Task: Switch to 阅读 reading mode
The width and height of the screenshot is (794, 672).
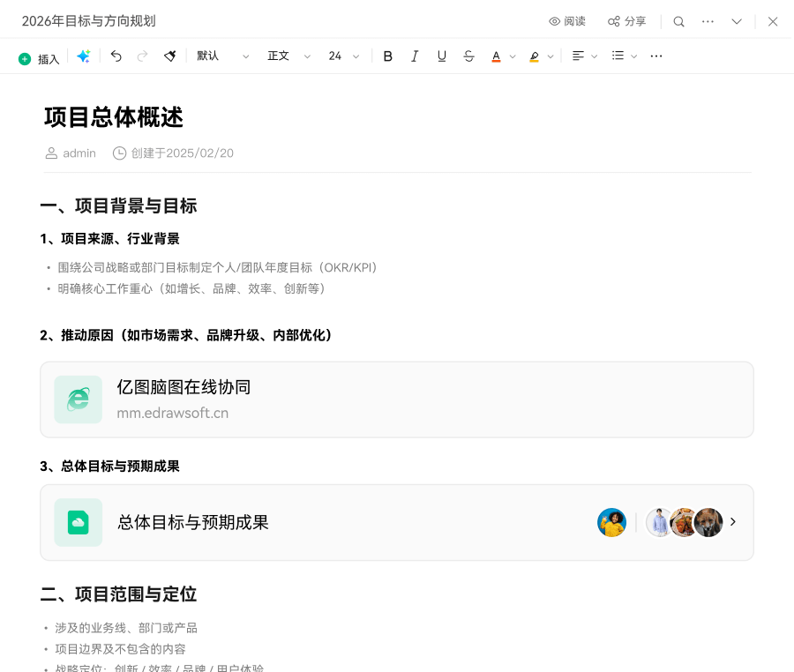Action: (566, 21)
